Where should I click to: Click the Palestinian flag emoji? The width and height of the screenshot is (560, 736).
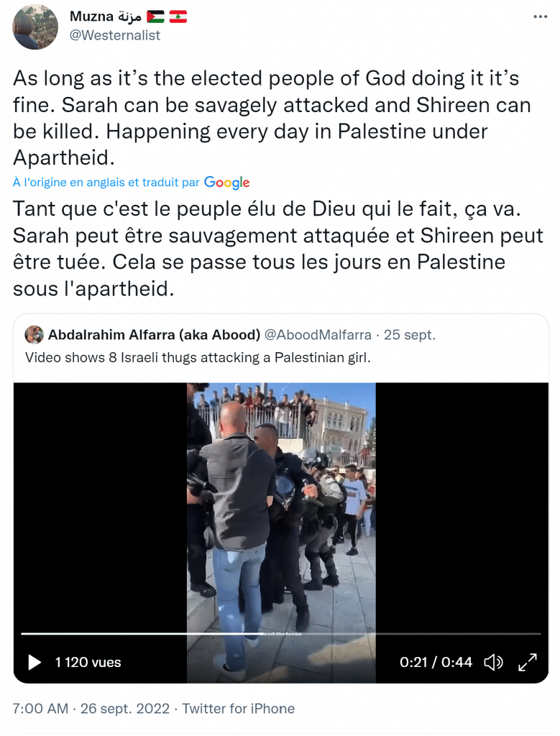(x=155, y=17)
